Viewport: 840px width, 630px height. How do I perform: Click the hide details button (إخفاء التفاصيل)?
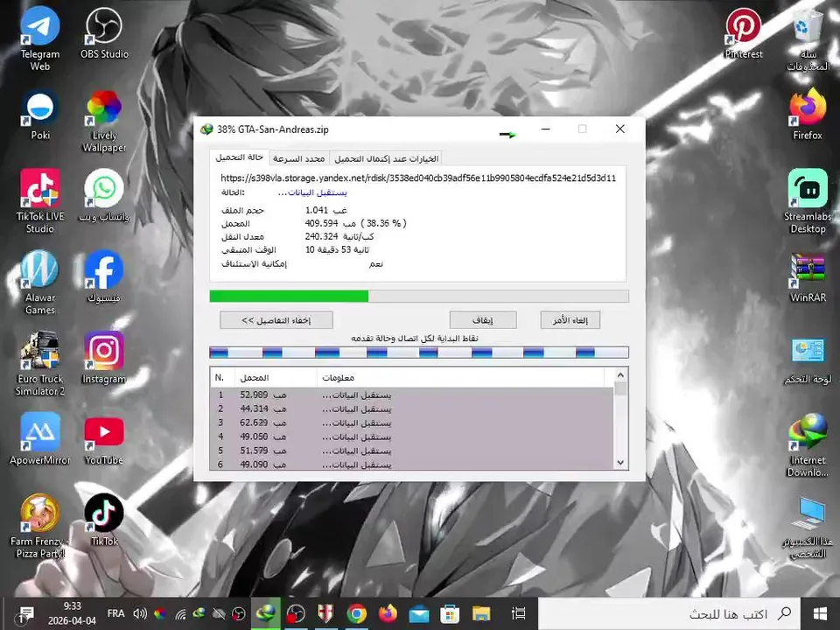[x=276, y=320]
